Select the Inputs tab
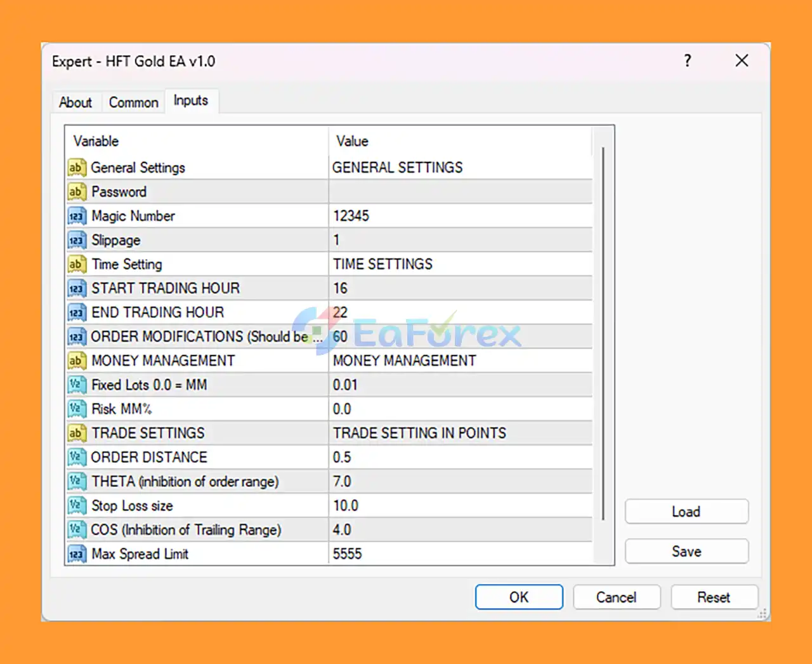Viewport: 812px width, 664px height. tap(191, 101)
